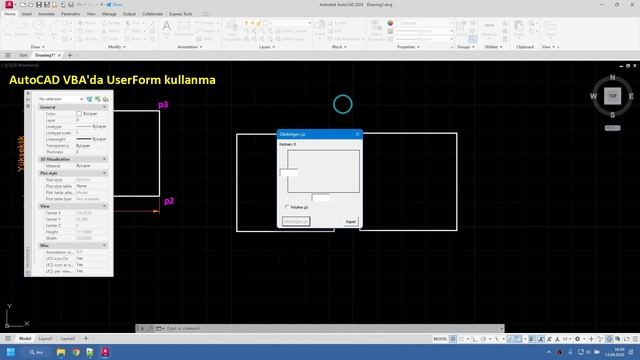Image resolution: width=640 pixels, height=360 pixels.
Task: Click the Share button in title bar
Action: [115, 4]
